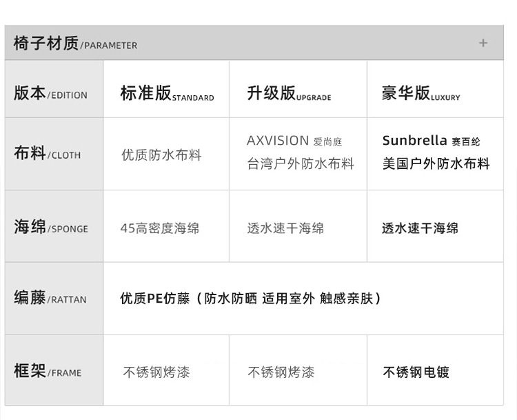
Task: Select the 不锈钢电镀 frame cell
Action: (x=416, y=372)
